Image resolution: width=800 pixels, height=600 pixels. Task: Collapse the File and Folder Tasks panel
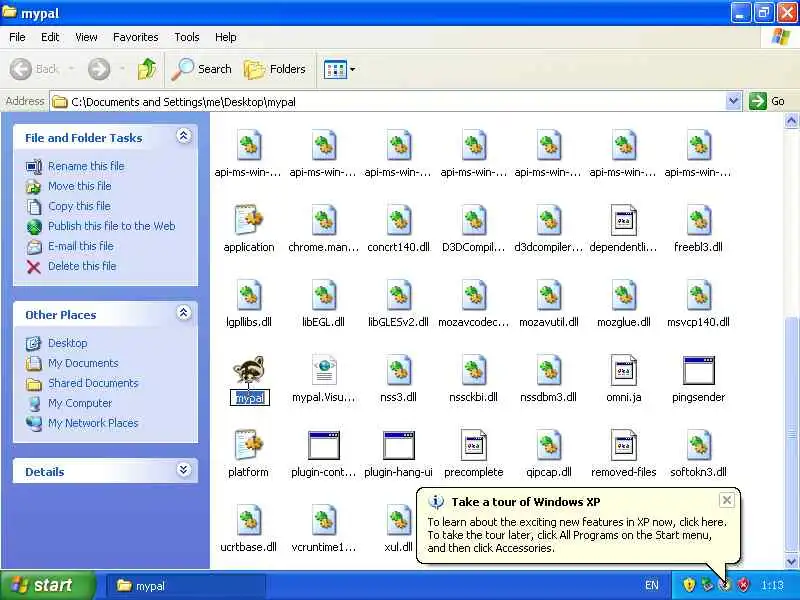pyautogui.click(x=184, y=136)
